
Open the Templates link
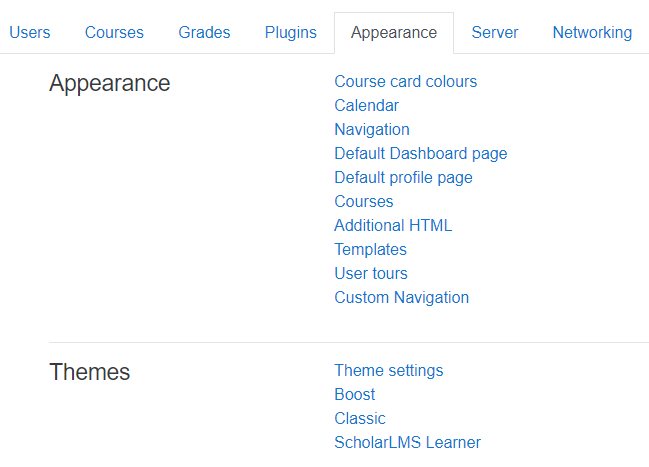click(x=370, y=250)
